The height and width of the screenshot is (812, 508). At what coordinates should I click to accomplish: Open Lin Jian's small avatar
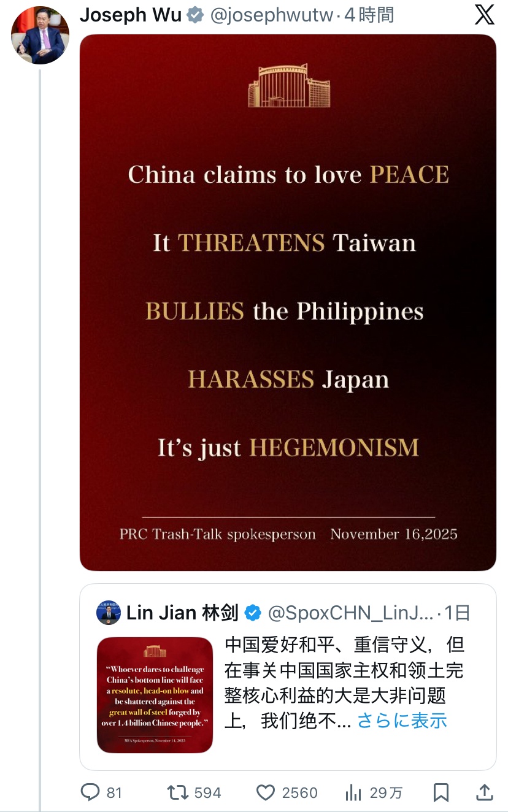point(109,612)
